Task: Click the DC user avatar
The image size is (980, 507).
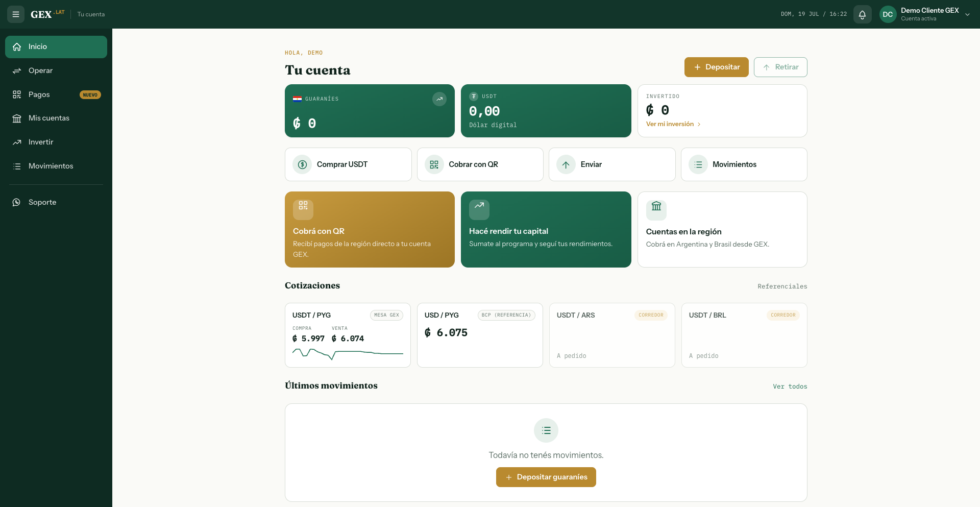Action: pyautogui.click(x=888, y=14)
